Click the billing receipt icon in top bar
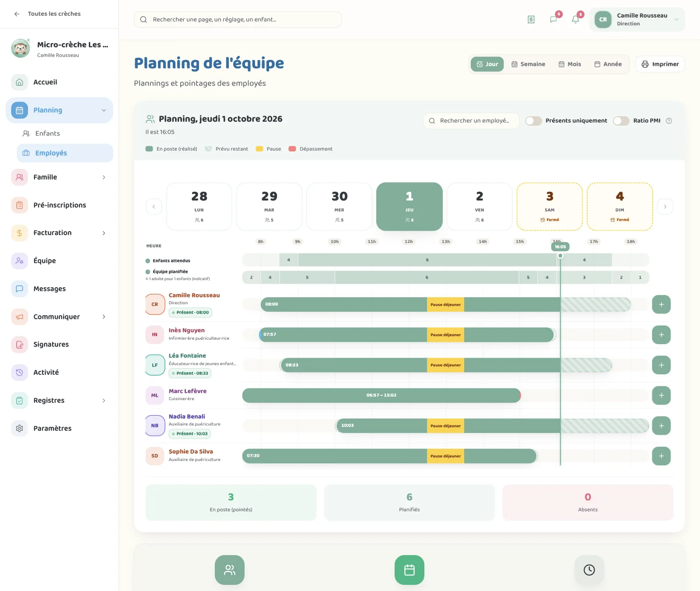The height and width of the screenshot is (591, 700). point(531,19)
